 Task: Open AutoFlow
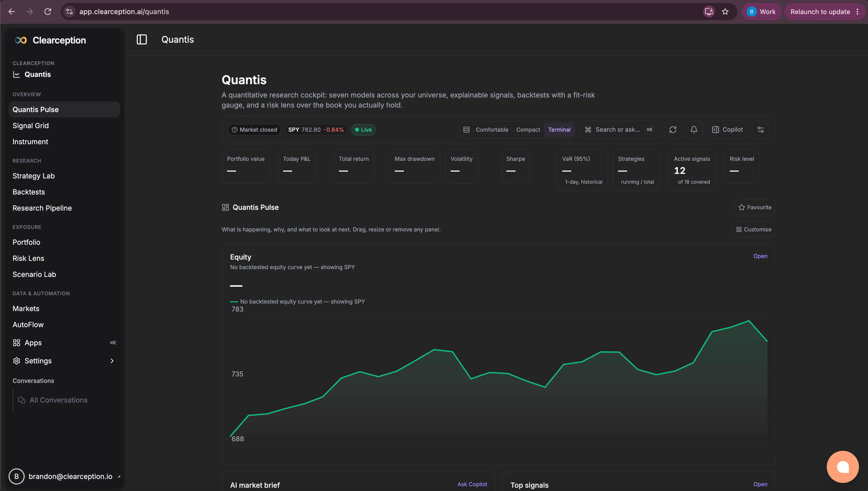coord(64,325)
